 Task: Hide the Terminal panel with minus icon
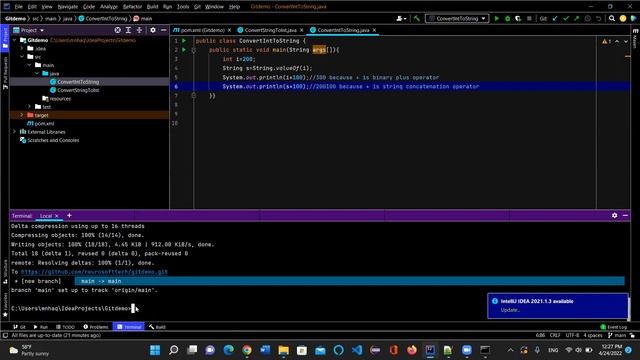625,215
